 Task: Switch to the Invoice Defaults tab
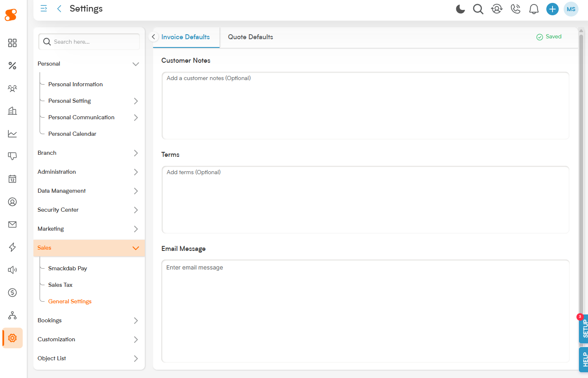(186, 37)
